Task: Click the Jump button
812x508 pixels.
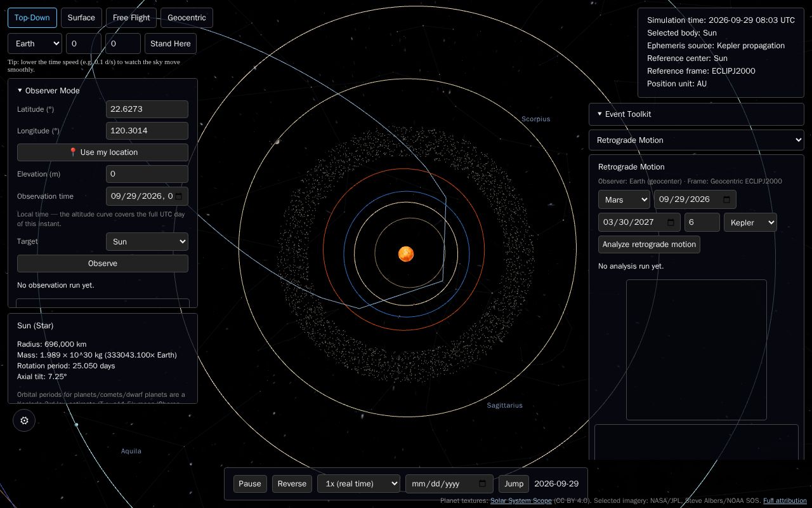Action: pos(514,484)
